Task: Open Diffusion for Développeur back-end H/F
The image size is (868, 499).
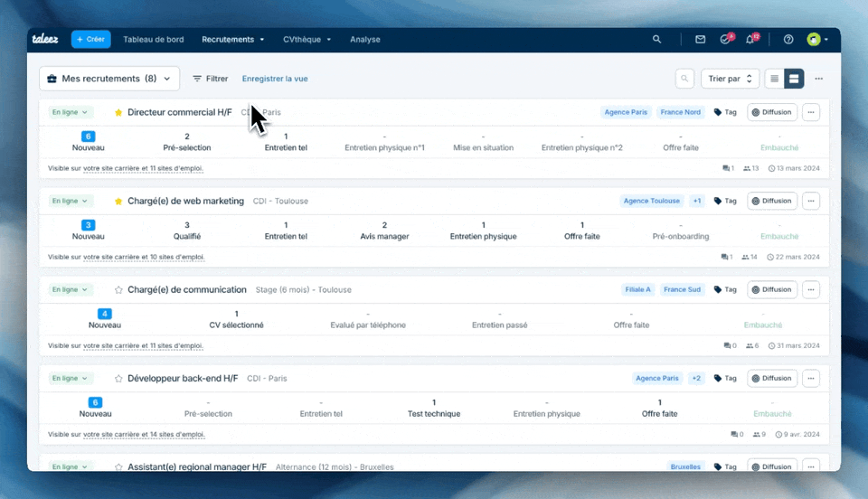Action: click(x=772, y=379)
